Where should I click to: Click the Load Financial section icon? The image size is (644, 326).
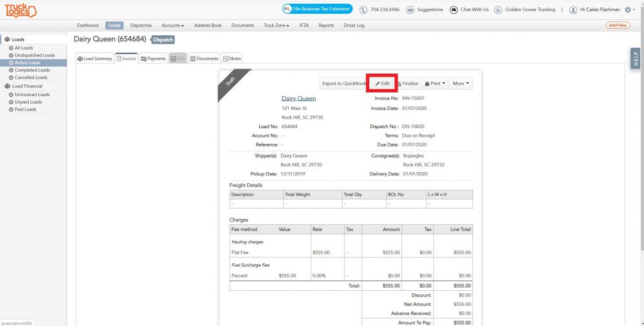click(x=7, y=86)
